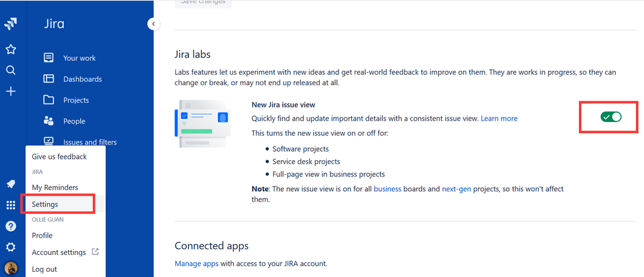644x277 pixels.
Task: Click the plus create icon
Action: (x=11, y=92)
